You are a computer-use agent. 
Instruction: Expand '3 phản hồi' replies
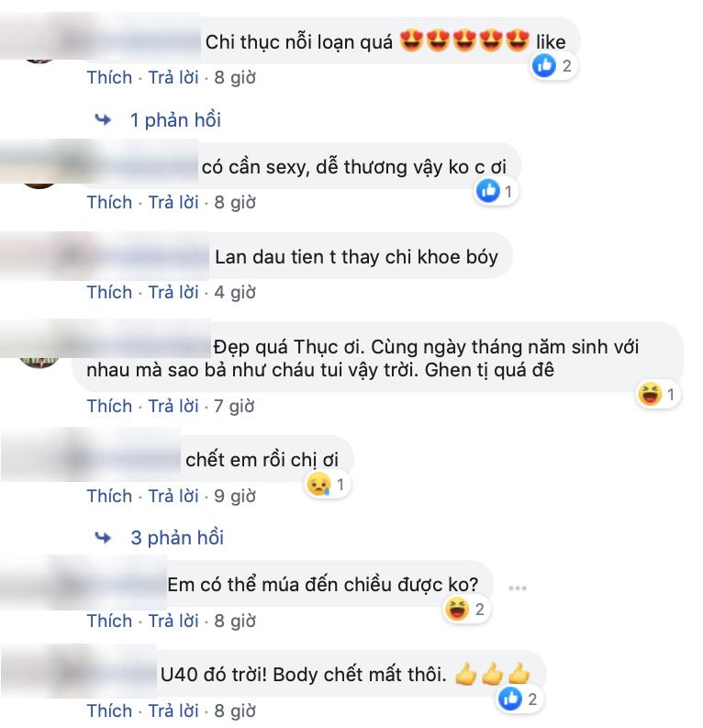(x=177, y=537)
